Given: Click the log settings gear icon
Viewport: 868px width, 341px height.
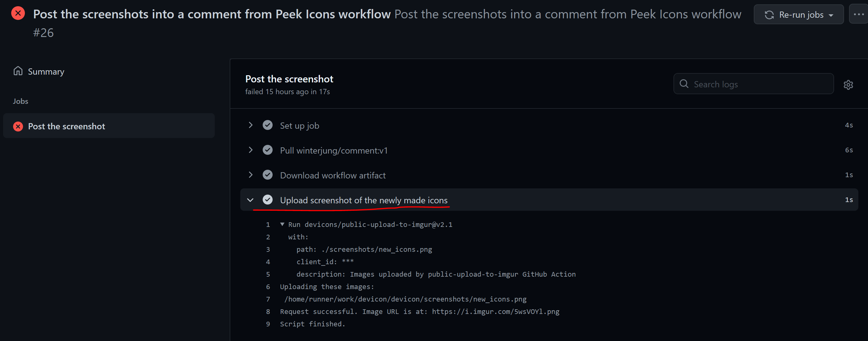Looking at the screenshot, I should pos(848,85).
